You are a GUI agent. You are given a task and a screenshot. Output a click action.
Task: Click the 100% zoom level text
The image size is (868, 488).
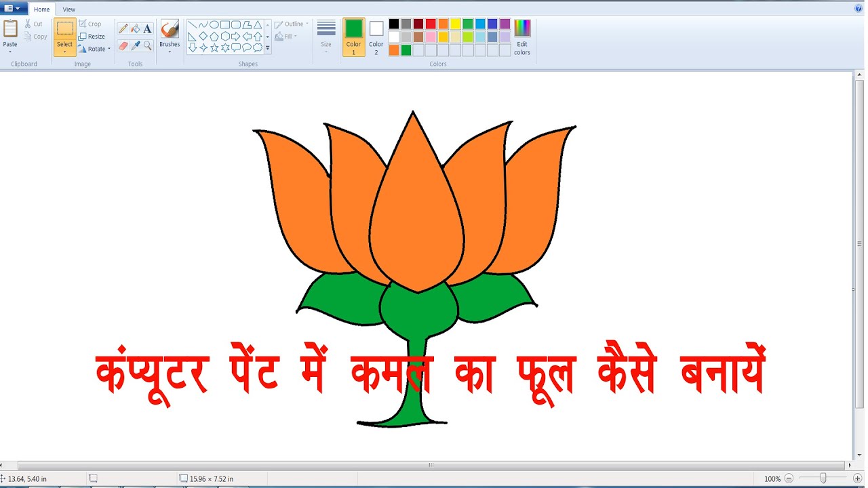tap(772, 479)
